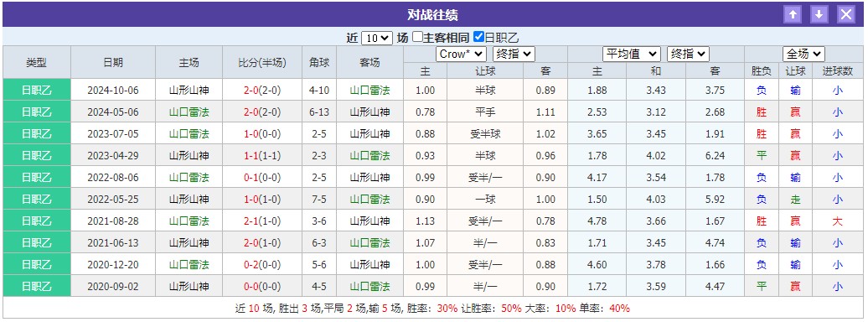Click the 对战往绩 title
The width and height of the screenshot is (868, 322).
[x=432, y=14]
